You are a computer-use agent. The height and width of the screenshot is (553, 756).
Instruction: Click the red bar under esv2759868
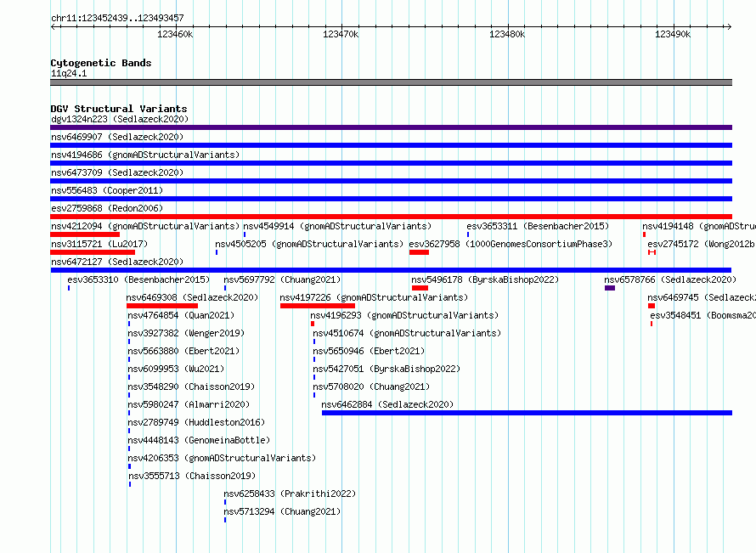[x=391, y=217]
